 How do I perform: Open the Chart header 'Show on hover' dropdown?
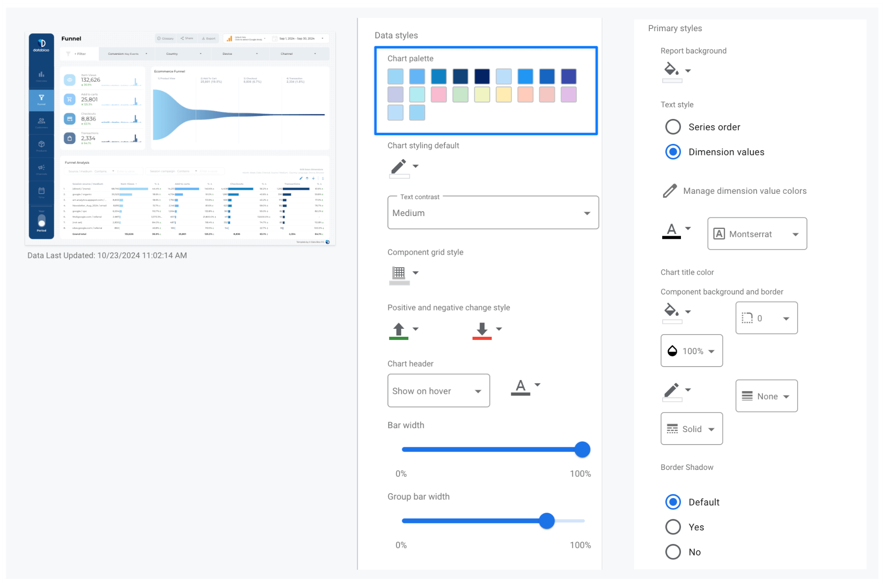(438, 391)
